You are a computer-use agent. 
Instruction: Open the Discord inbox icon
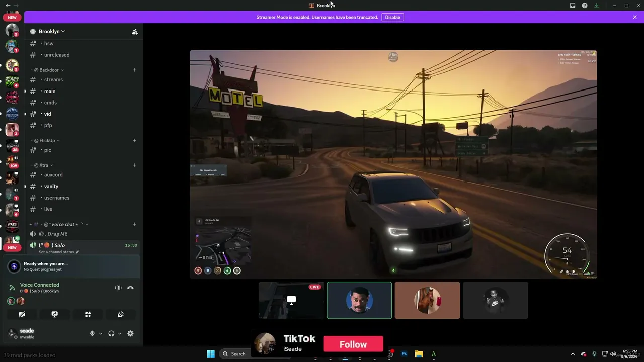coord(573,6)
